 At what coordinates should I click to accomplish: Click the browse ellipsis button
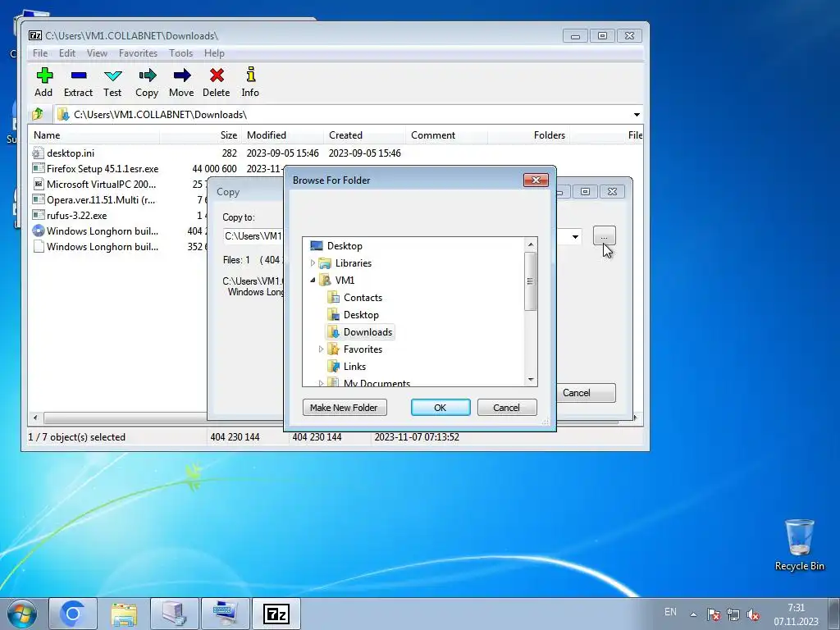(605, 236)
